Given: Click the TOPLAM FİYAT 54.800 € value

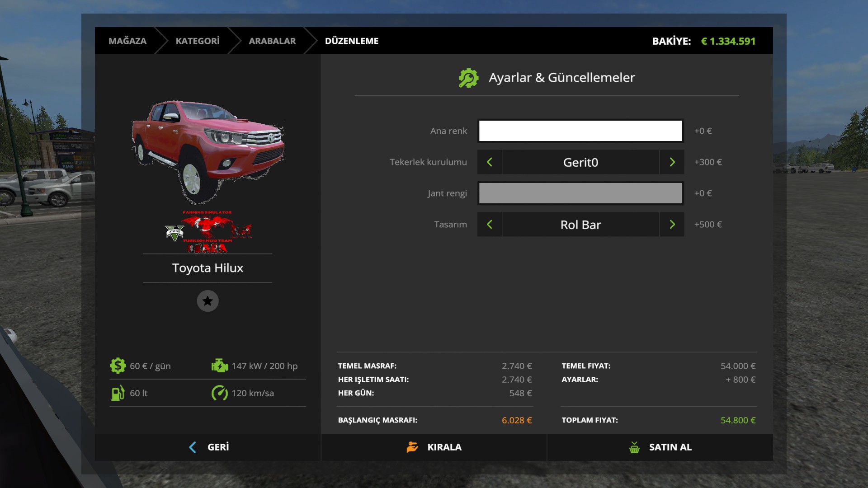Looking at the screenshot, I should click(738, 420).
